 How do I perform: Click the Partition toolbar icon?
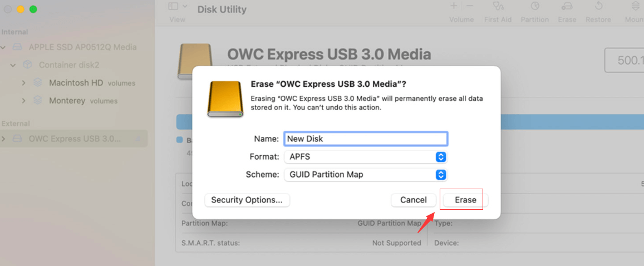pyautogui.click(x=534, y=7)
